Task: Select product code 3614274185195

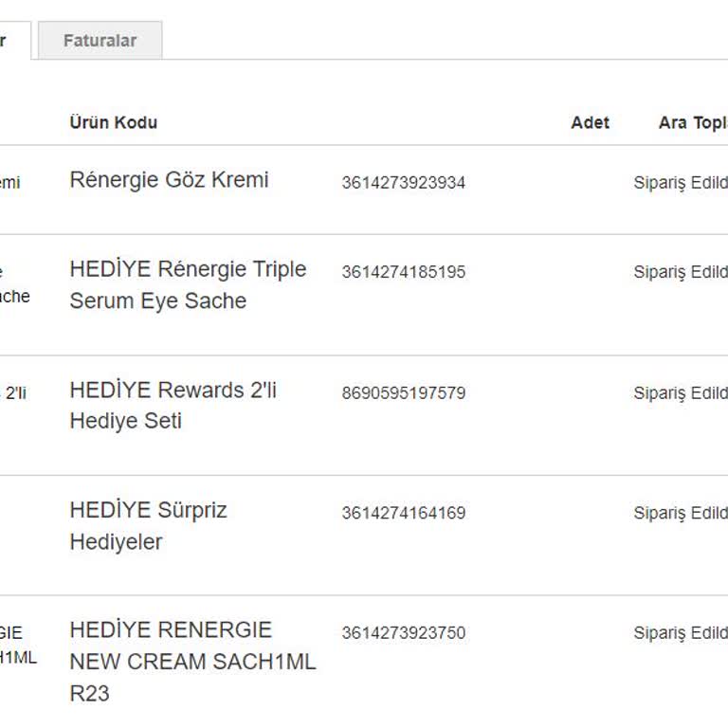Action: coord(404,272)
